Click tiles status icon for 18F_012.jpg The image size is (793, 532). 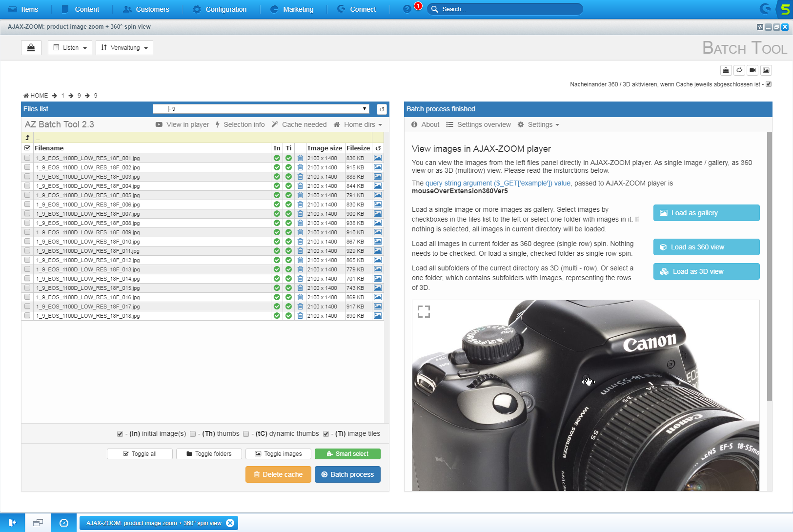pyautogui.click(x=288, y=260)
